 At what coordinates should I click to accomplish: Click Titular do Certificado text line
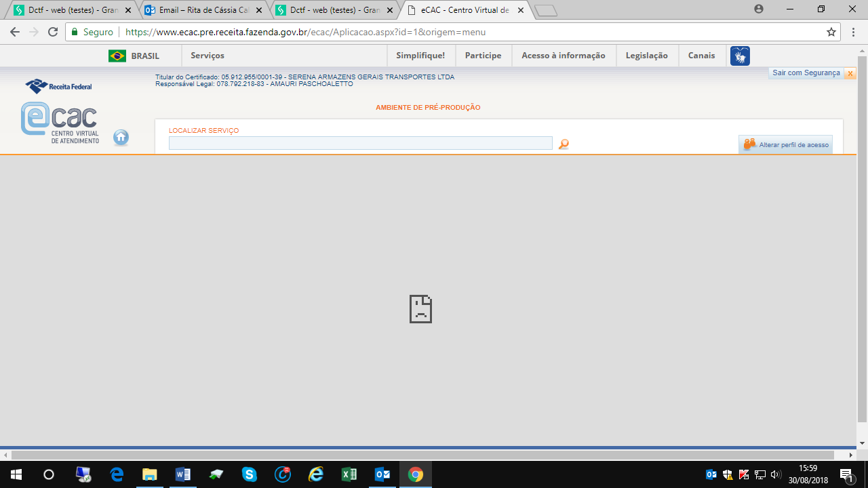[304, 77]
